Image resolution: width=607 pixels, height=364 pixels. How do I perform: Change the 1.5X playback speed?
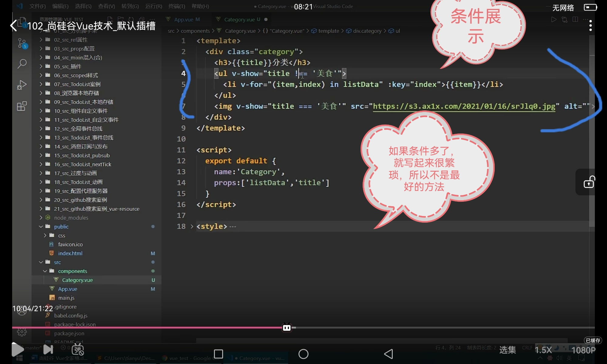point(543,350)
